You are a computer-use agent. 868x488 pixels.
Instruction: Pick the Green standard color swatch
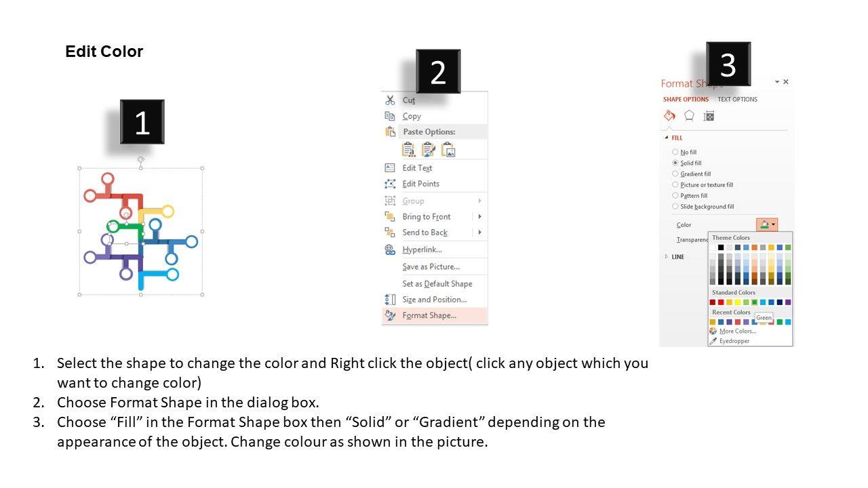click(754, 302)
